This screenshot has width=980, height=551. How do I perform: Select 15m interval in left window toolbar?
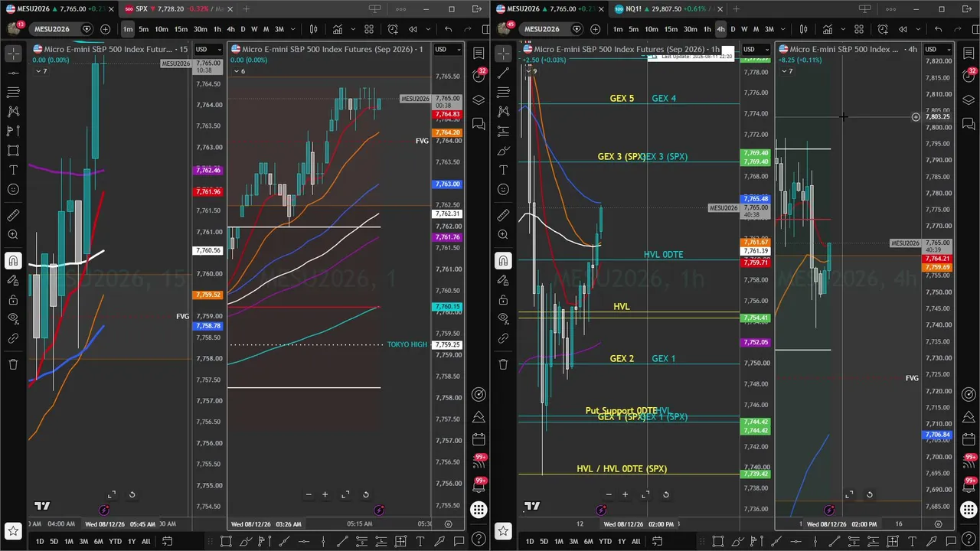(x=181, y=29)
